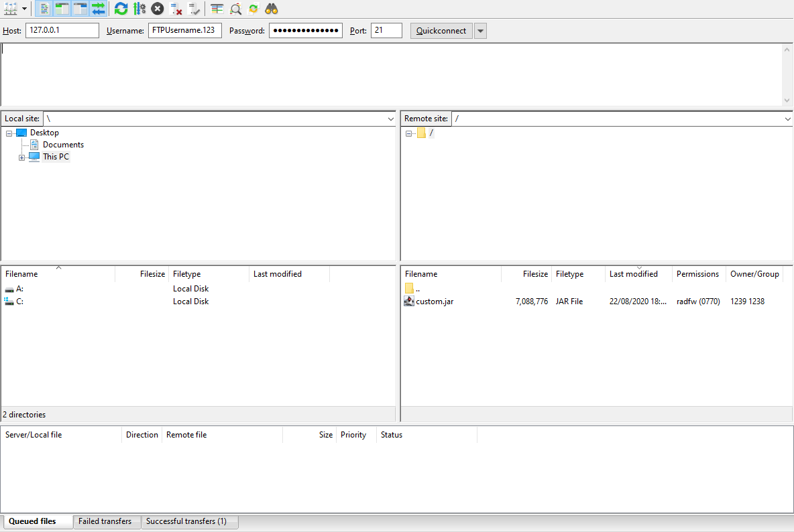Viewport: 794px width, 532px height.
Task: Toggle message log display
Action: coord(44,9)
